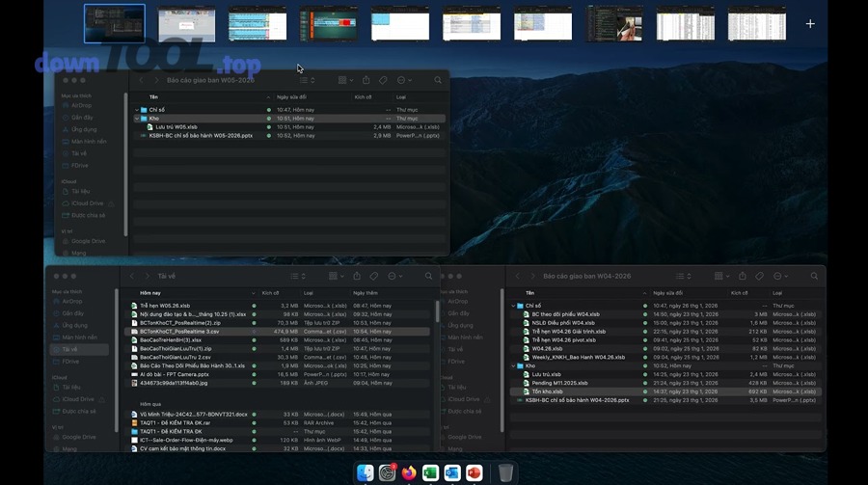Click the tag icon in the W04-2026 window
This screenshot has height=485, width=868.
(x=760, y=276)
